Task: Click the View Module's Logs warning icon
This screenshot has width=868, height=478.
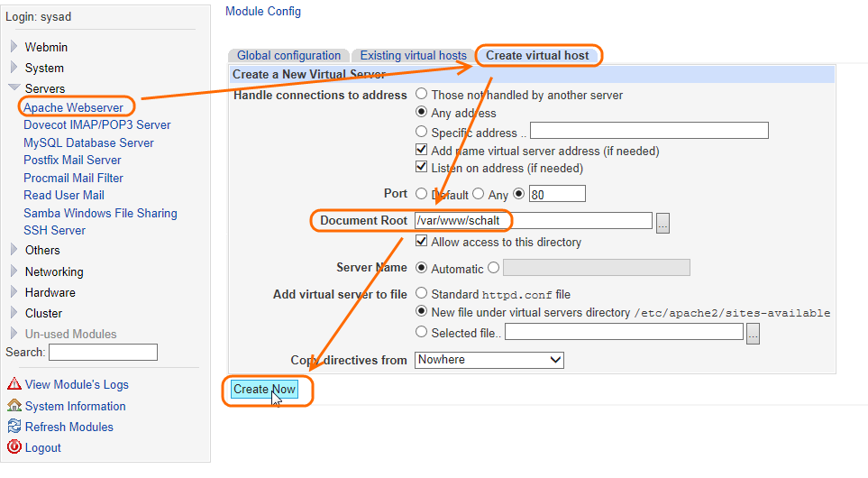Action: pos(14,385)
